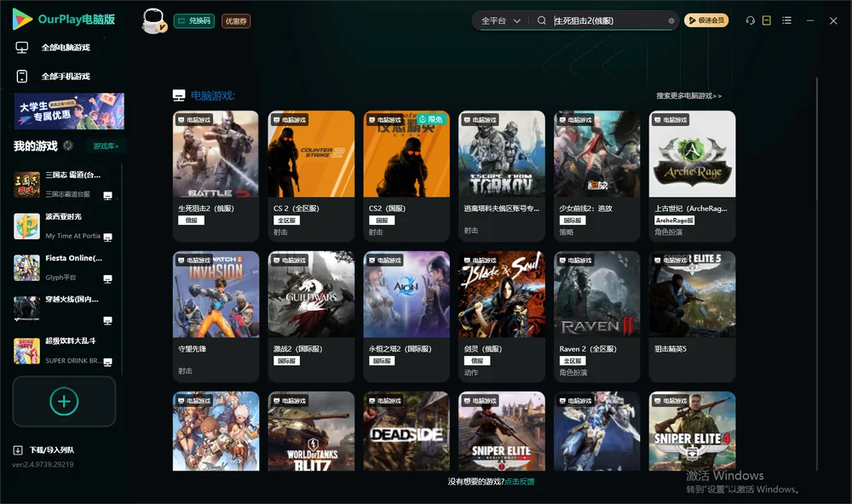Viewport: 852px width, 504px height.
Task: Open 波西亚时光 in my games list
Action: 66,226
